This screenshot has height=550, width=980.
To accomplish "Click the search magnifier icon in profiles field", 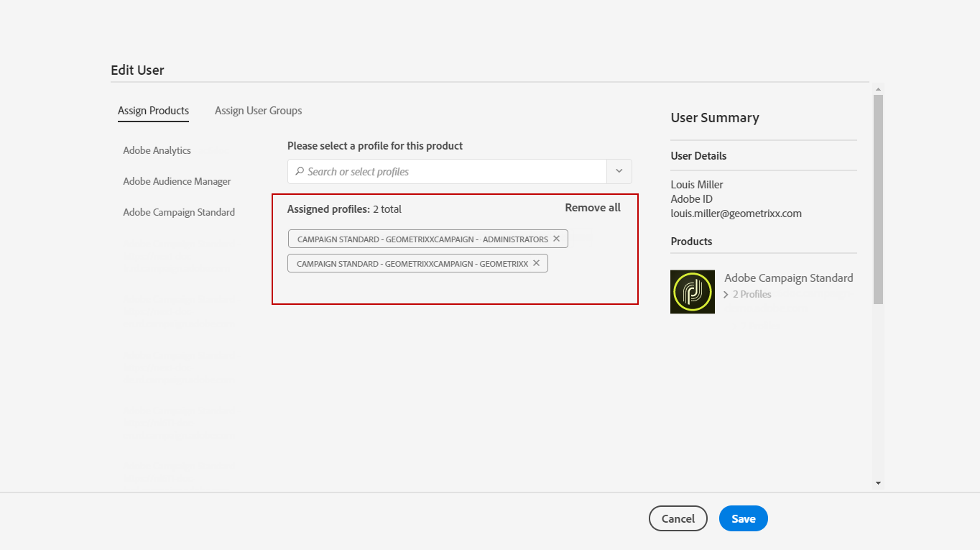I will (299, 172).
